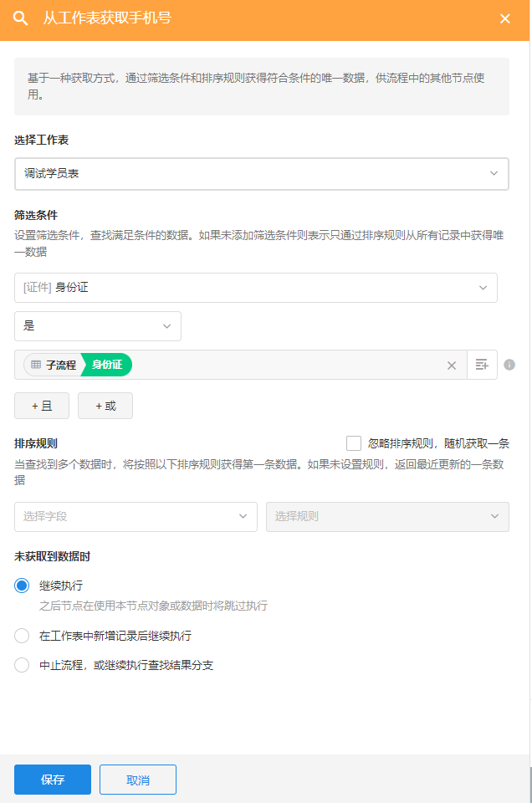Viewport: 532px width, 803px height.
Task: Click the green 身份证 tag
Action: (x=108, y=365)
